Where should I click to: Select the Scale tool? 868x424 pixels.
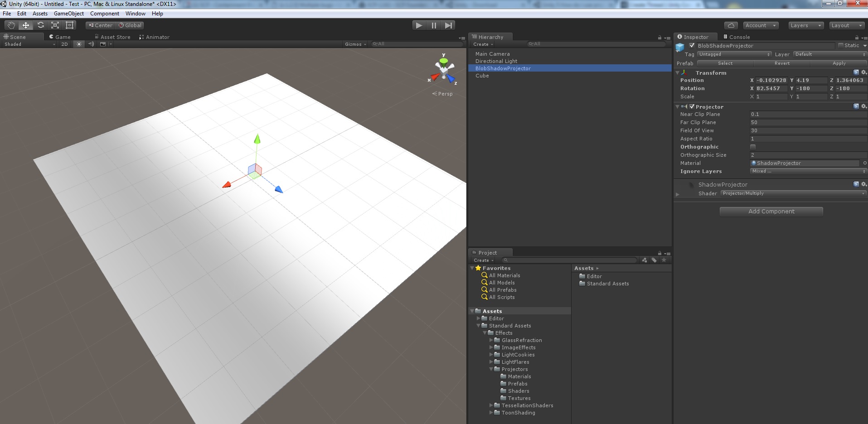(x=55, y=25)
